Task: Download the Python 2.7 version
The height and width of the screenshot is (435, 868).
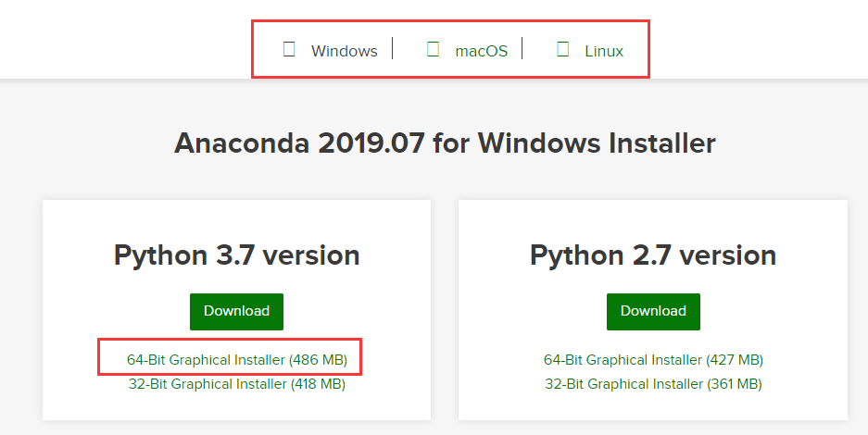Action: [x=653, y=312]
